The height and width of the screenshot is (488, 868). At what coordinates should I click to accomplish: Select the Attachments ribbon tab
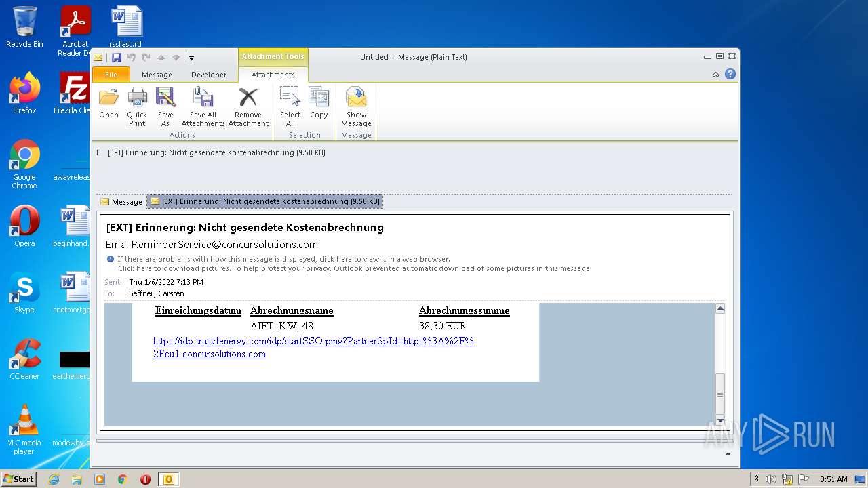273,75
